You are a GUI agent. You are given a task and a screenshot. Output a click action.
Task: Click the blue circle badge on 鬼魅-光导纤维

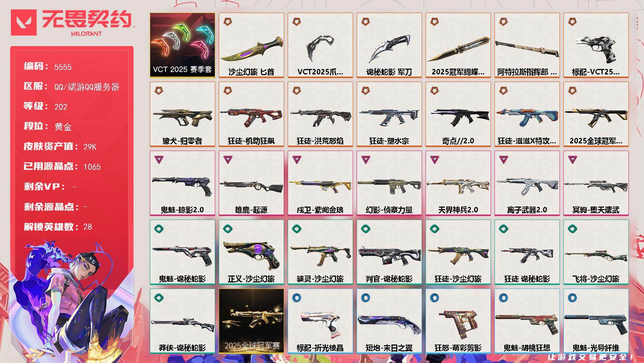(x=573, y=298)
